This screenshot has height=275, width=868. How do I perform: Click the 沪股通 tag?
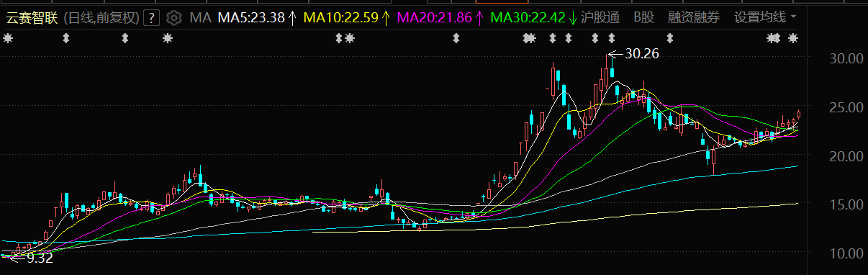coord(600,17)
